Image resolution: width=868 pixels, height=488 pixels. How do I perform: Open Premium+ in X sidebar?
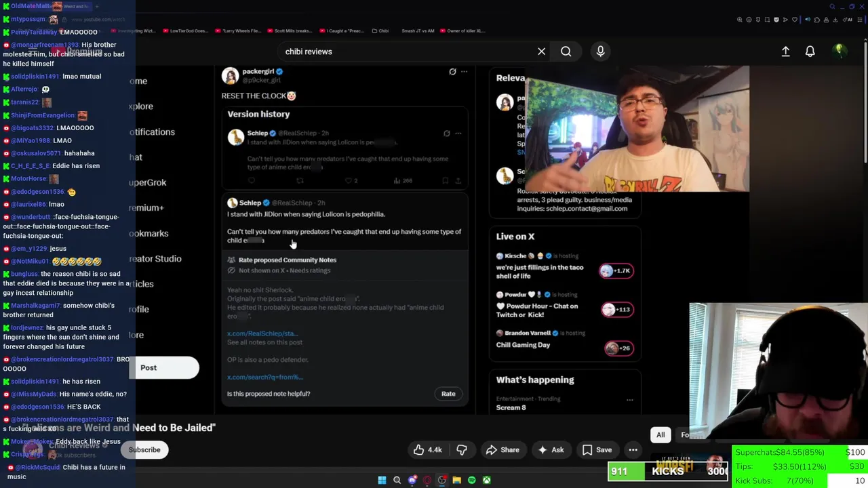coord(146,208)
